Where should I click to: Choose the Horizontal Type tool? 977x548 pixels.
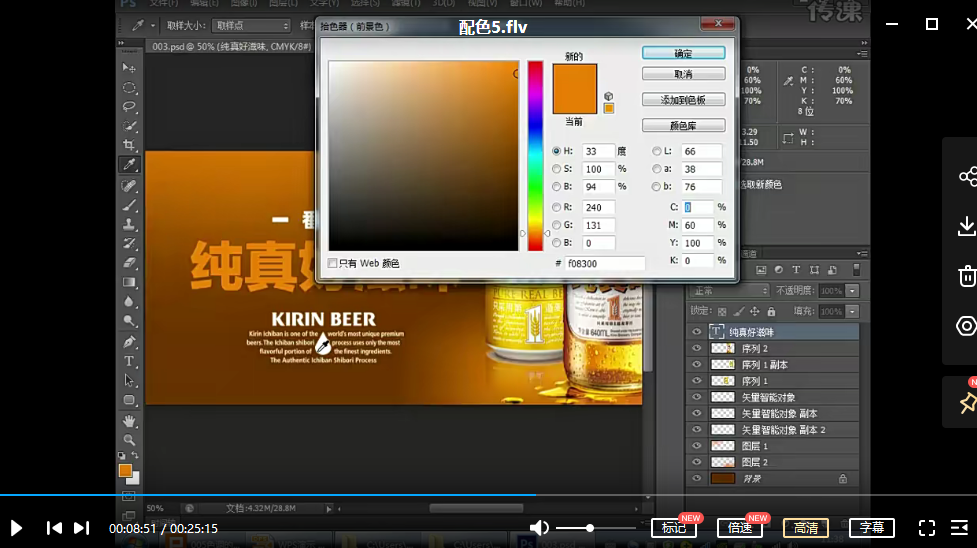coord(129,361)
